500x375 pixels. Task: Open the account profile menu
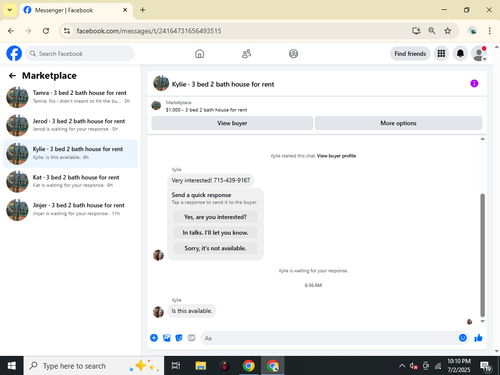coord(479,53)
